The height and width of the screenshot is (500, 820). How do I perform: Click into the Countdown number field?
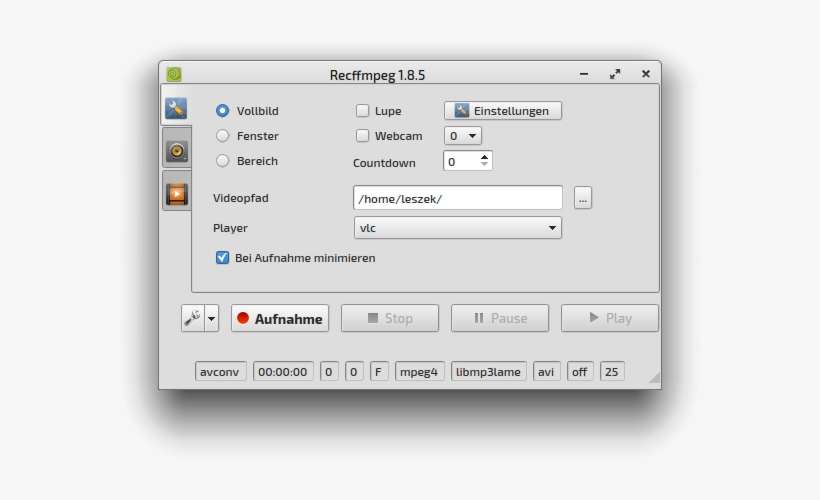pyautogui.click(x=461, y=161)
